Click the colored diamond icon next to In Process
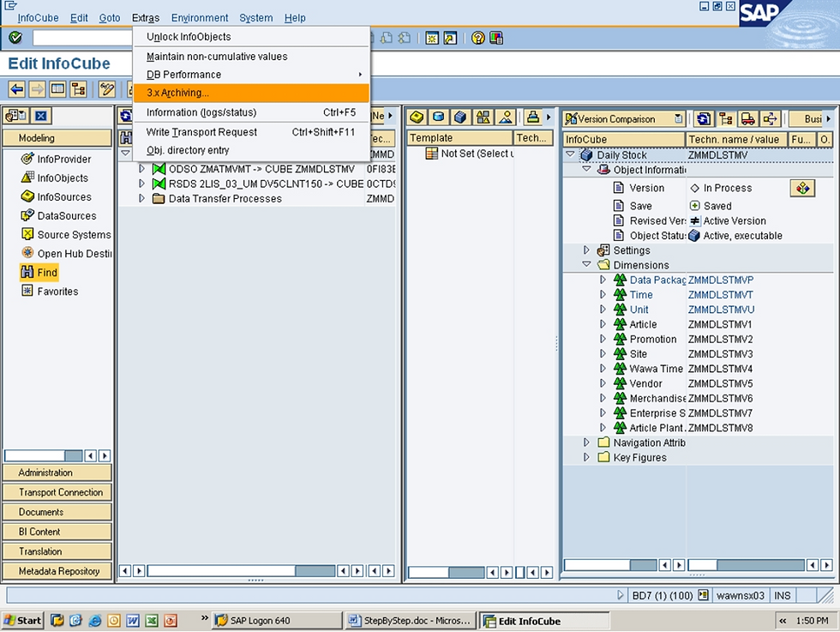This screenshot has width=840, height=632. (802, 188)
